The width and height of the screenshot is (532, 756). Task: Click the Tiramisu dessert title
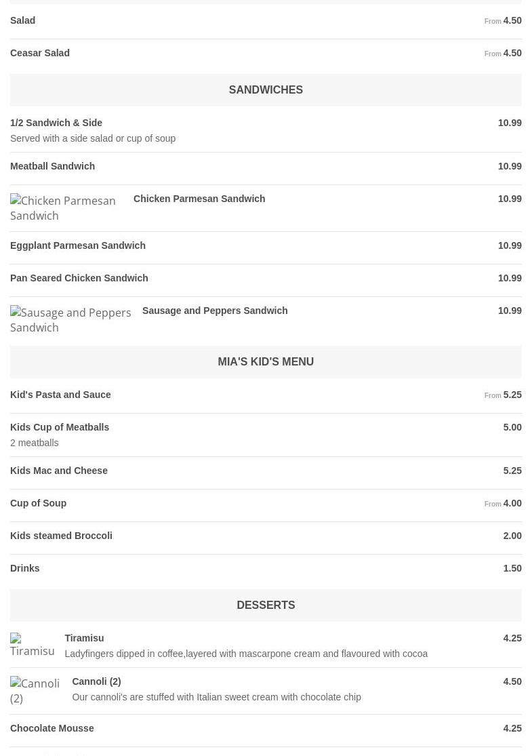[x=84, y=638]
